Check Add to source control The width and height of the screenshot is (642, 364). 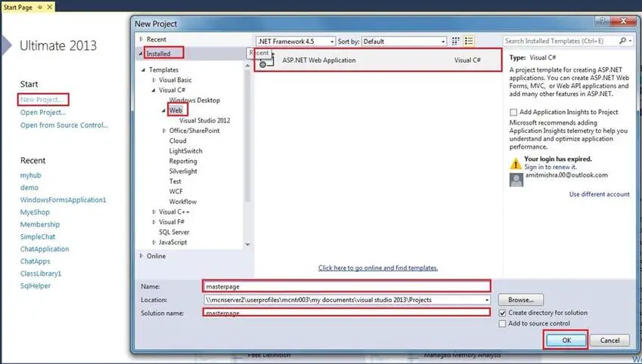(502, 323)
